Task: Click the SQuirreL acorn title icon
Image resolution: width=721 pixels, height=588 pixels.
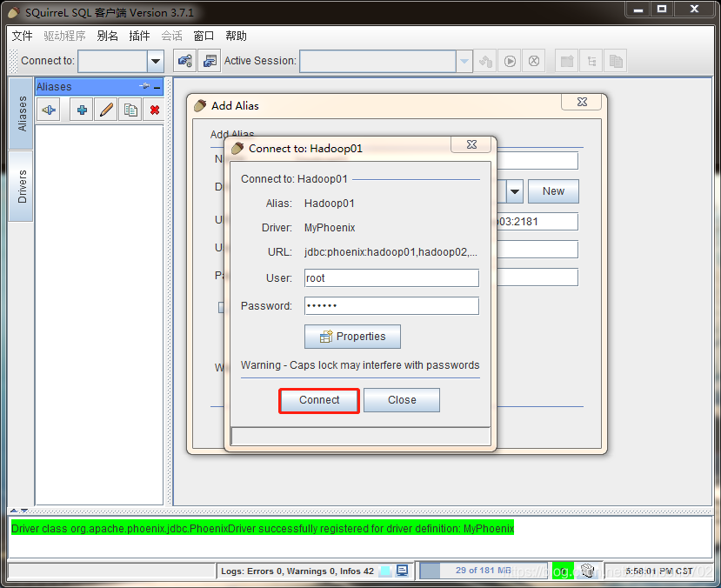Action: coord(14,12)
